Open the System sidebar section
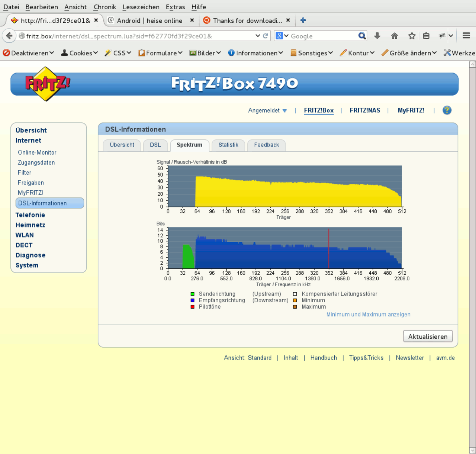The image size is (476, 454). pos(27,265)
